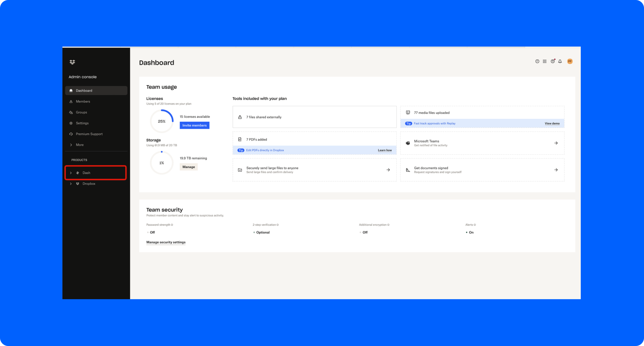Open the Members section via its person icon

71,101
